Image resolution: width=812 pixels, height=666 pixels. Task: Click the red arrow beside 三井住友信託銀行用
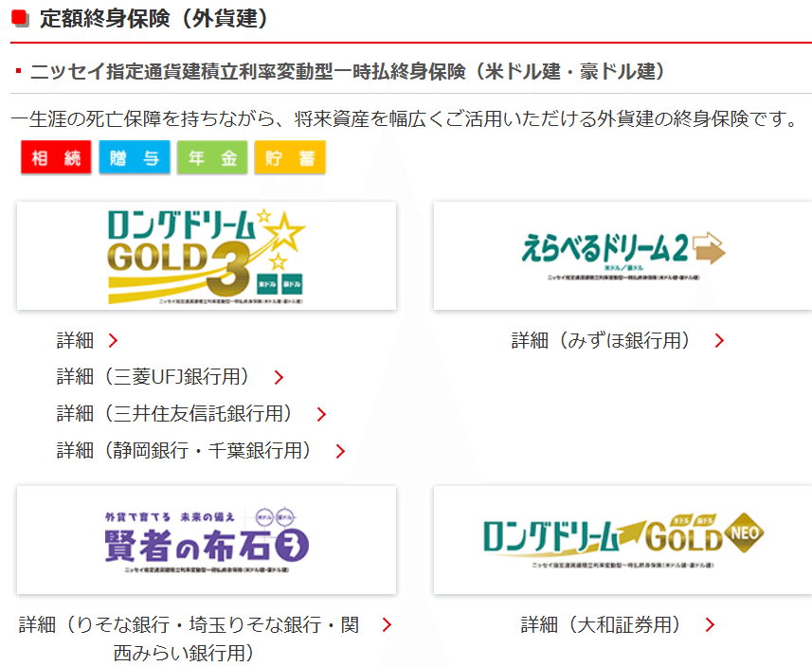321,414
